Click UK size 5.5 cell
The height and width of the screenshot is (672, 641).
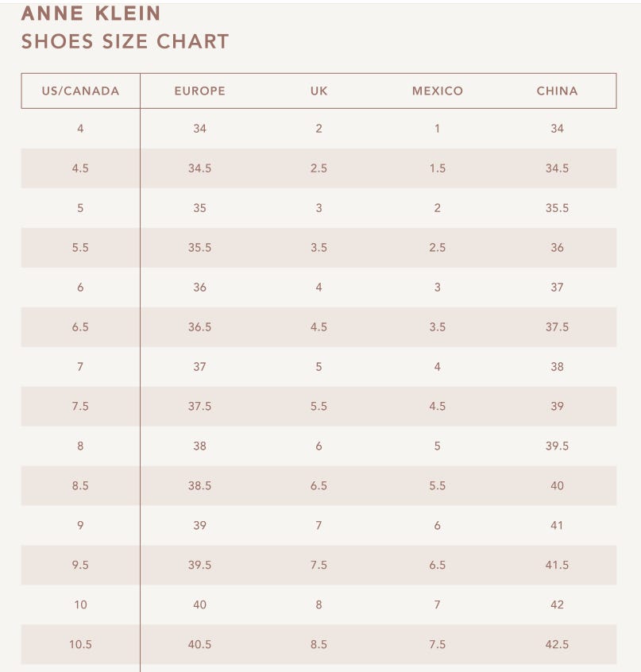tap(319, 406)
